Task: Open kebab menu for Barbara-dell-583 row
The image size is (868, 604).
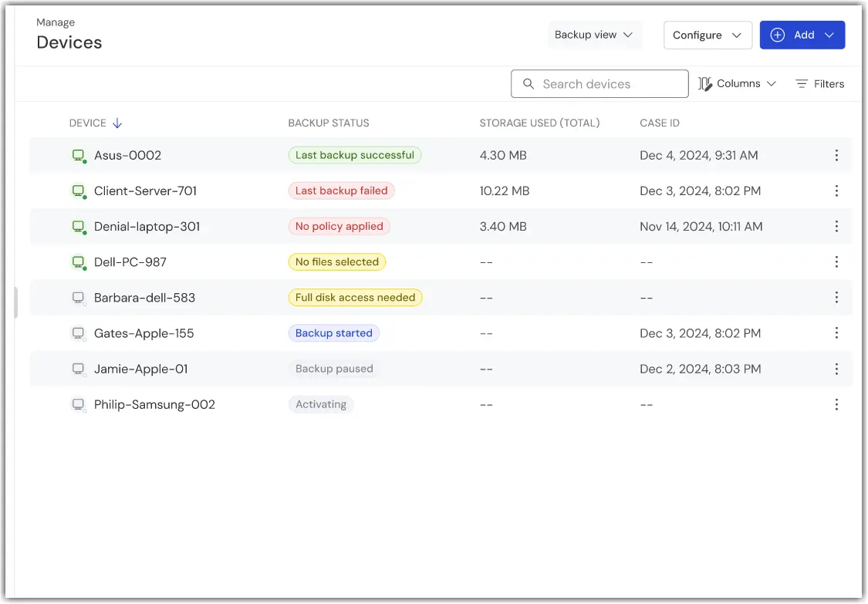Action: point(836,298)
